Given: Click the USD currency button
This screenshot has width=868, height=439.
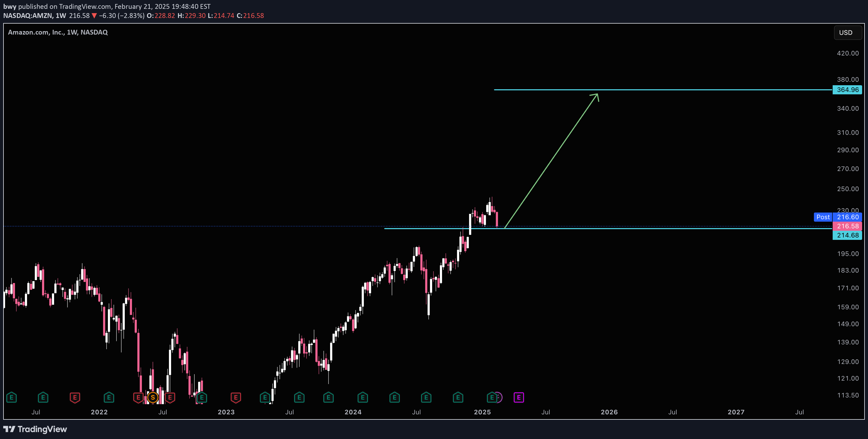Looking at the screenshot, I should tap(848, 33).
